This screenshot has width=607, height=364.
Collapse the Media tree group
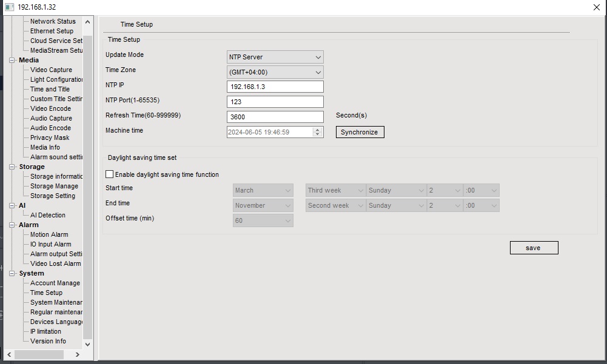[12, 61]
